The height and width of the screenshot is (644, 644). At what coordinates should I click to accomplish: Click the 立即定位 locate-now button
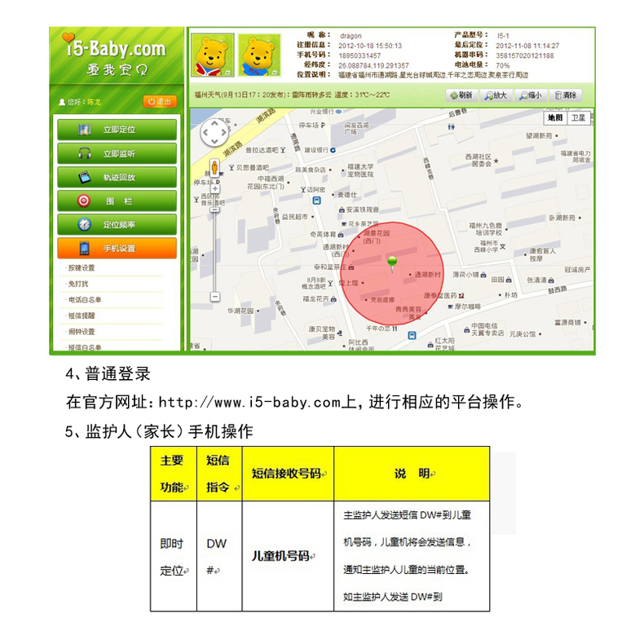117,130
